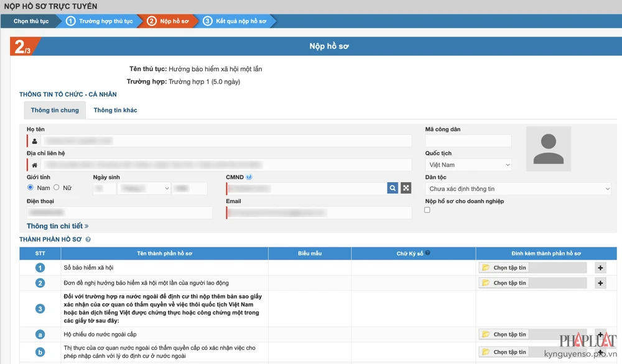Click the QR scan icon beside CMND
The height and width of the screenshot is (364, 622).
click(406, 188)
